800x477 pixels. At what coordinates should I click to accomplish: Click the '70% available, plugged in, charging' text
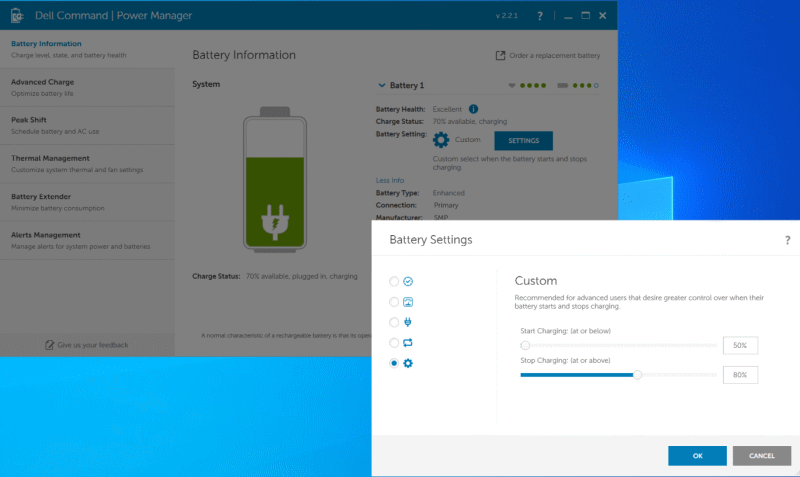click(x=302, y=277)
